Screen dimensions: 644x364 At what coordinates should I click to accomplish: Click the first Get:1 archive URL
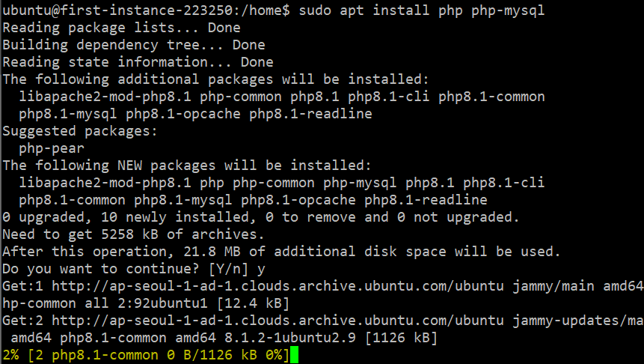tap(277, 286)
